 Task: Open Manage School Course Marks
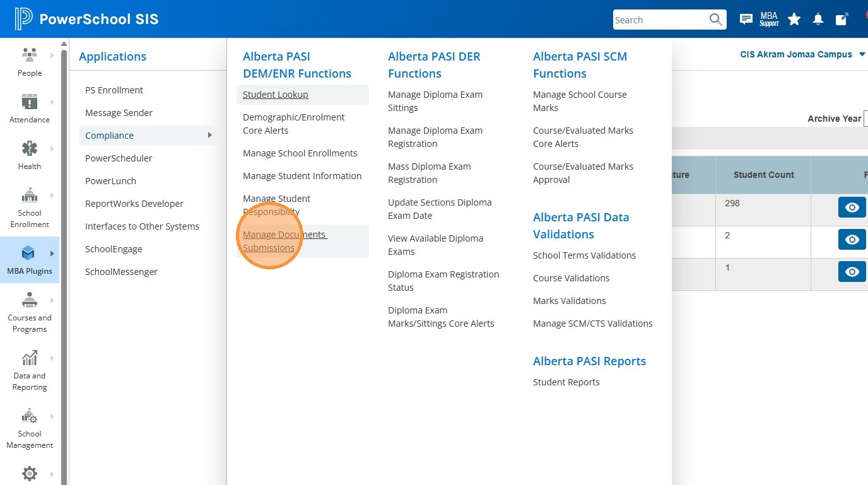tap(580, 101)
